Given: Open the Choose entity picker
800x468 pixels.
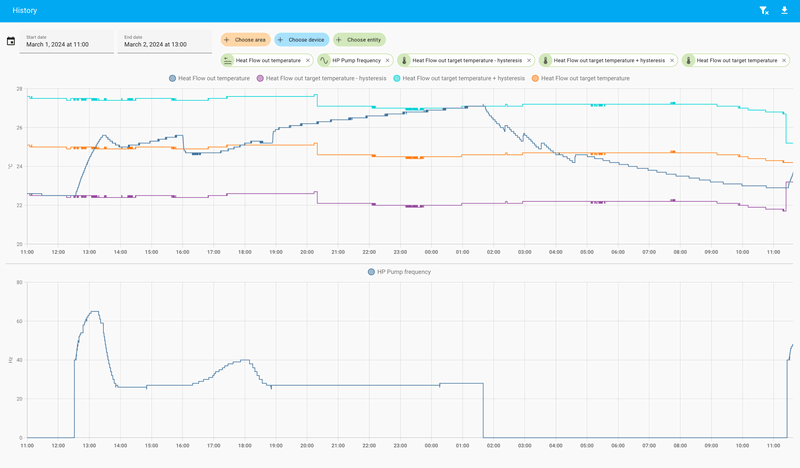Looking at the screenshot, I should pyautogui.click(x=359, y=40).
